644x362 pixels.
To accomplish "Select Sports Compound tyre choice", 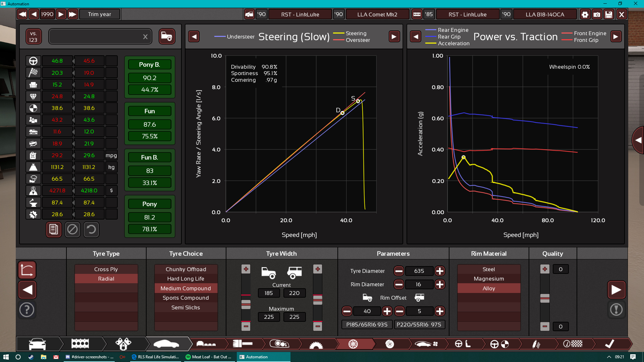I will click(x=185, y=298).
